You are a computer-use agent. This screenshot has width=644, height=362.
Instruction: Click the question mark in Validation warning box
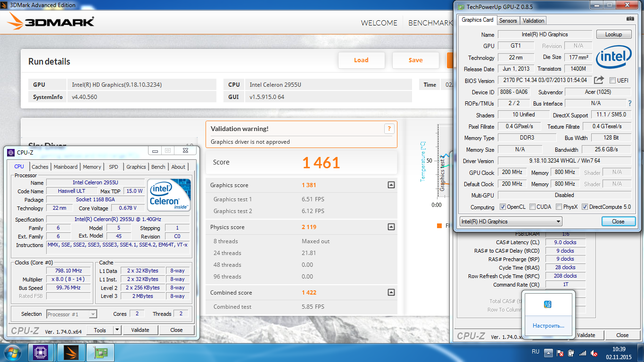pyautogui.click(x=389, y=128)
